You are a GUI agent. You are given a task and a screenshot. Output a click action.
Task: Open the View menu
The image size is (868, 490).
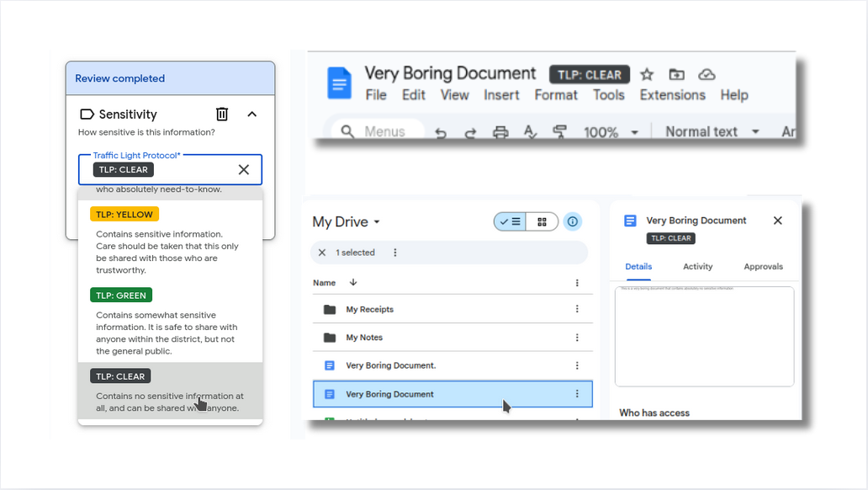(454, 95)
